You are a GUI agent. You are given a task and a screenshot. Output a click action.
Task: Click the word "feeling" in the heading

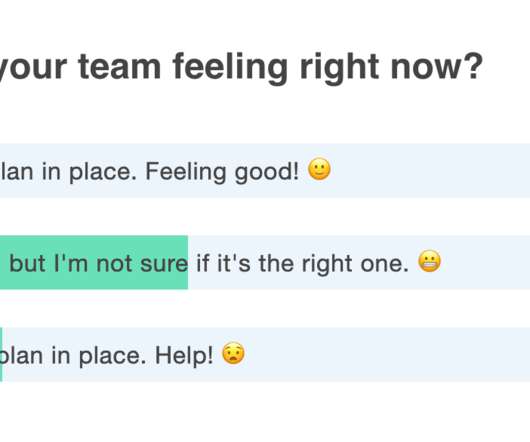pyautogui.click(x=230, y=68)
